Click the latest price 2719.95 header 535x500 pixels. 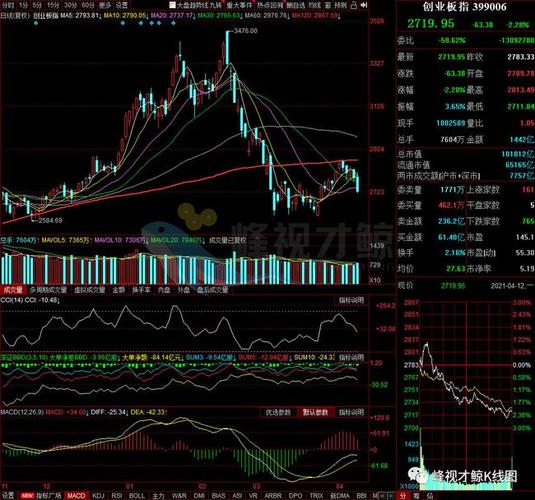click(x=431, y=24)
